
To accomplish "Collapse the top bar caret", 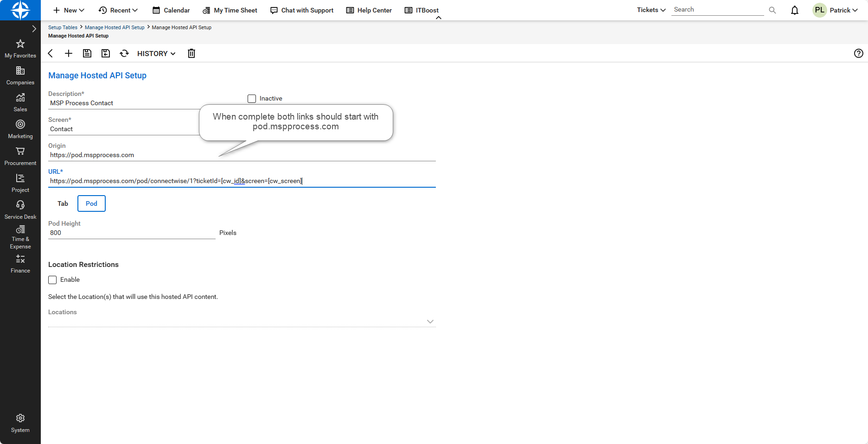I will (x=439, y=18).
